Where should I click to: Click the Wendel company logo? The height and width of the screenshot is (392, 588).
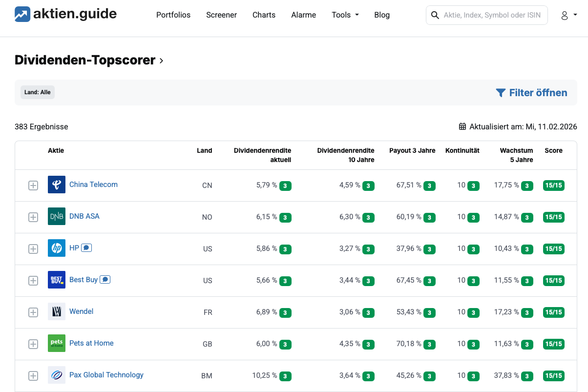57,311
